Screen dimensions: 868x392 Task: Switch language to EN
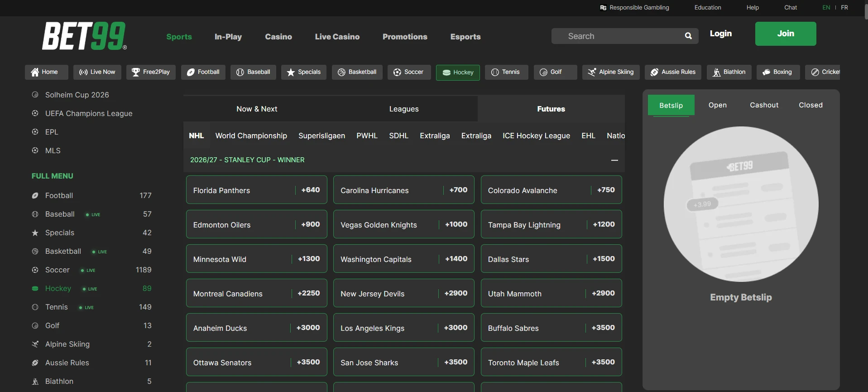(x=826, y=8)
